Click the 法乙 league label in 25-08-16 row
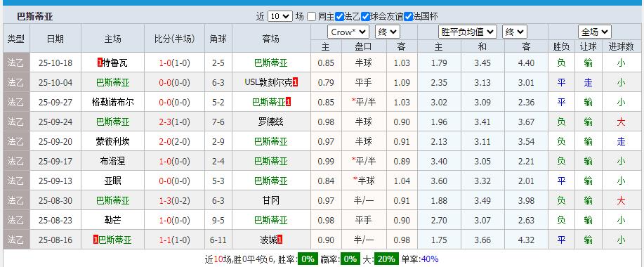Image resolution: width=644 pixels, height=267 pixels. click(16, 240)
